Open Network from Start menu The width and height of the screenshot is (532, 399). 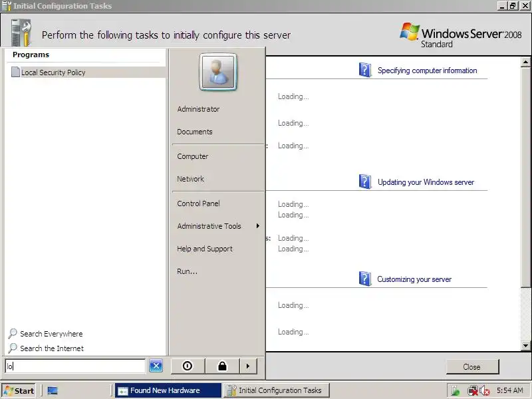tap(190, 179)
